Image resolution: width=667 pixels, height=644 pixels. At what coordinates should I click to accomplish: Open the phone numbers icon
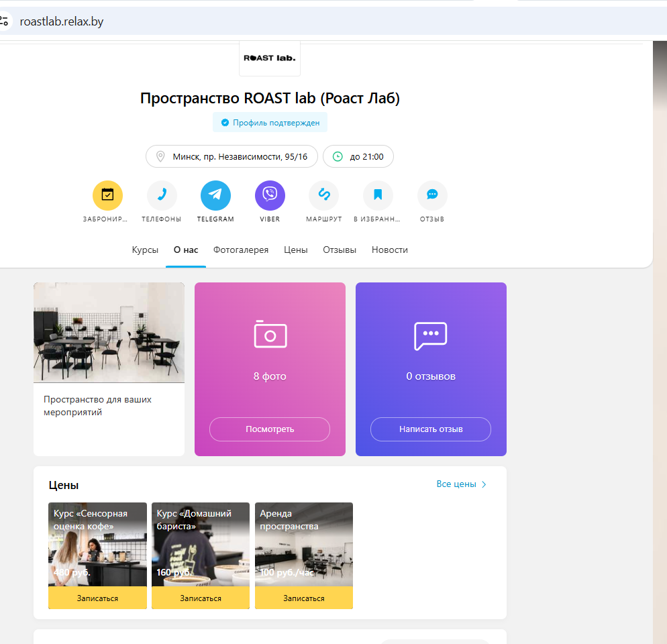pos(162,195)
